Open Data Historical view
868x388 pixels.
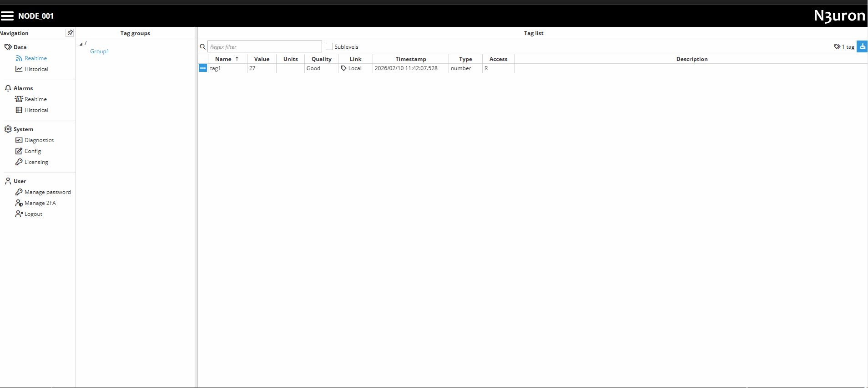(36, 69)
